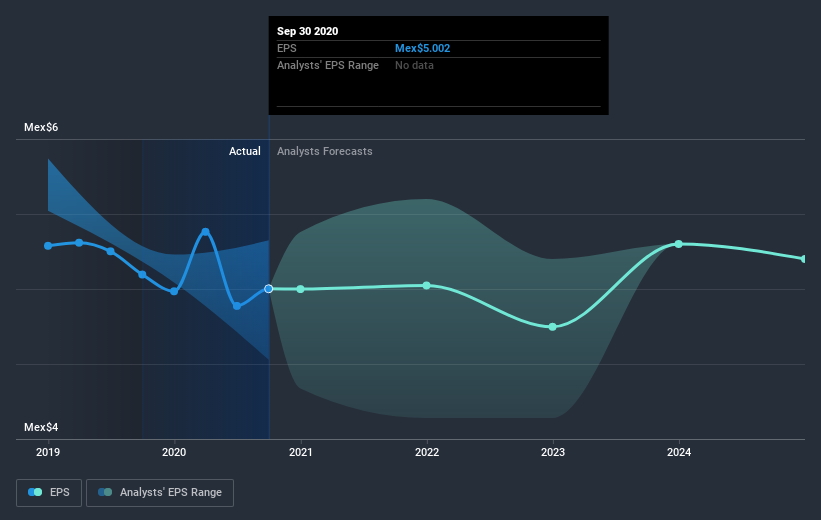Image resolution: width=821 pixels, height=520 pixels.
Task: Click the Mex$4 y-axis label
Action: click(x=41, y=427)
